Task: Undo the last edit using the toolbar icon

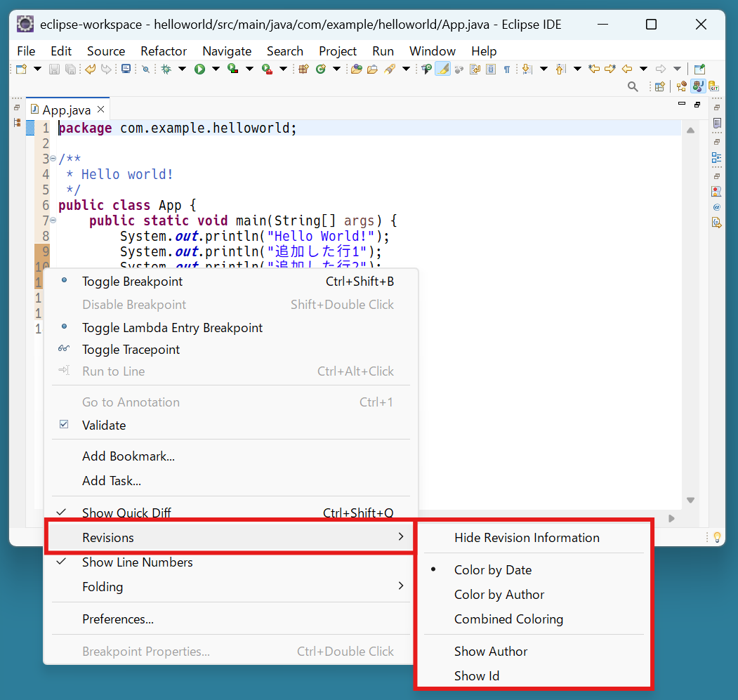Action: [90, 69]
